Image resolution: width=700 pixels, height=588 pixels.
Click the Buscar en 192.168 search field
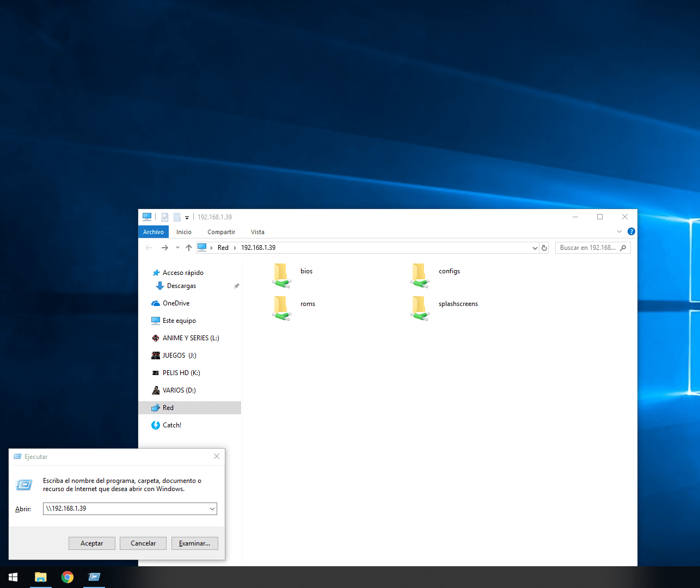coord(588,248)
